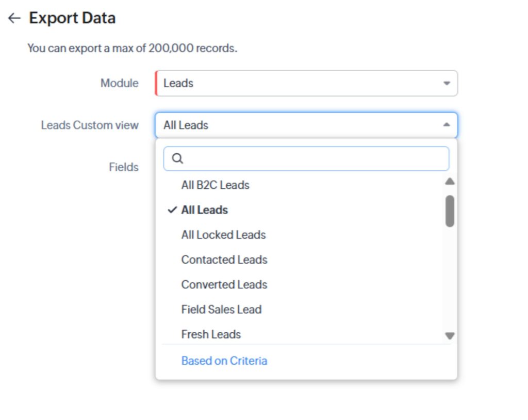The image size is (528, 420).
Task: Focus the custom view search field
Action: tap(306, 158)
